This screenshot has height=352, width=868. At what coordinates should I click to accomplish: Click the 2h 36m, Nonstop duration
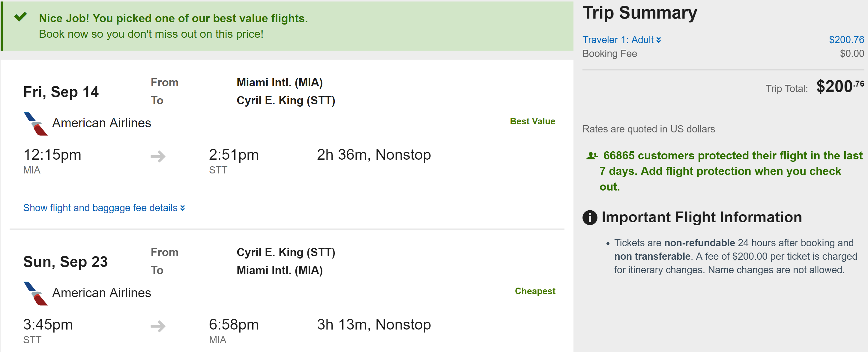click(x=374, y=155)
